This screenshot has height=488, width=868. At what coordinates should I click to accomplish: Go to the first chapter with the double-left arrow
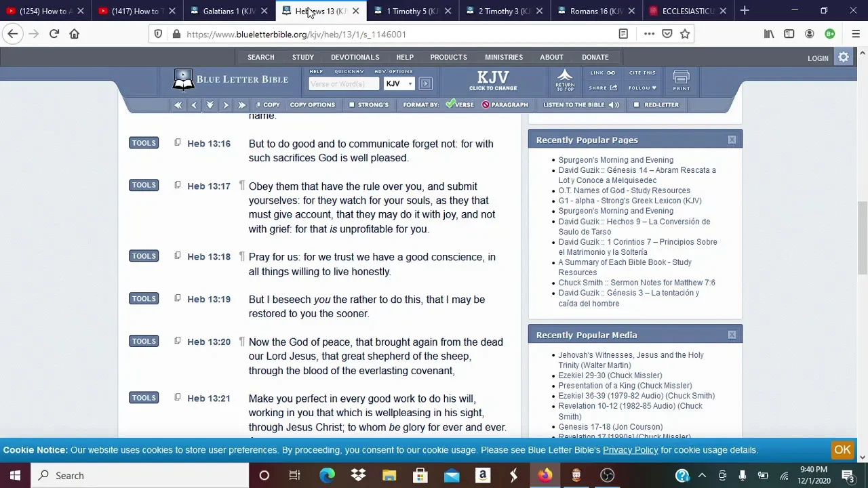178,105
